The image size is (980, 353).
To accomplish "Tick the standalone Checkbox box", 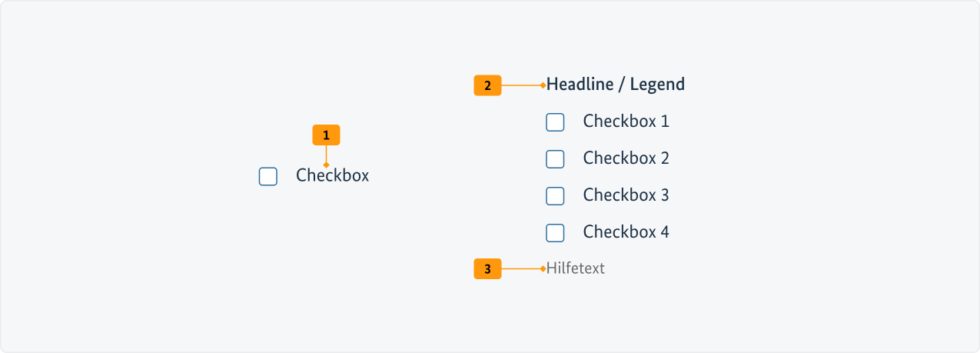I will coord(268,177).
